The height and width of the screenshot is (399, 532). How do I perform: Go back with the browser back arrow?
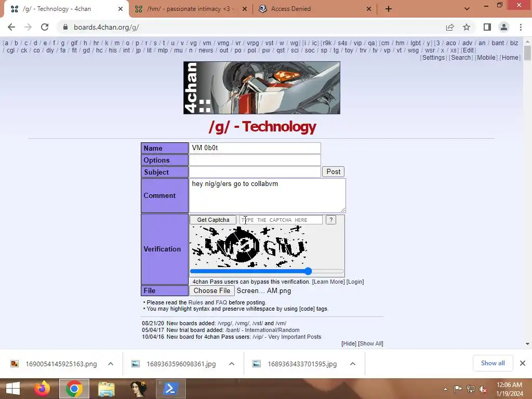click(x=11, y=27)
